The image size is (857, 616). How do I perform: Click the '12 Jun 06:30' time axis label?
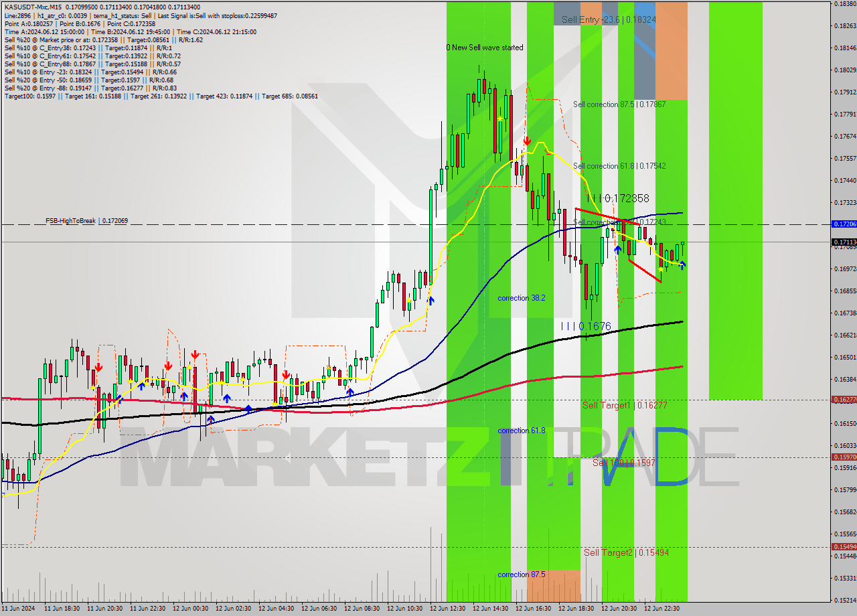[x=319, y=609]
